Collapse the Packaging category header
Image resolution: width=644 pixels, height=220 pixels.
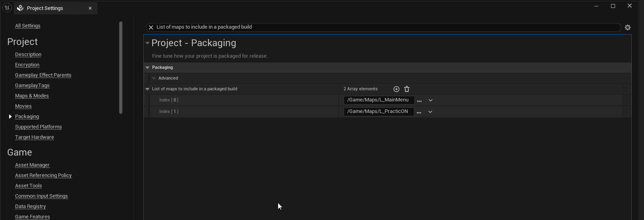coord(147,68)
